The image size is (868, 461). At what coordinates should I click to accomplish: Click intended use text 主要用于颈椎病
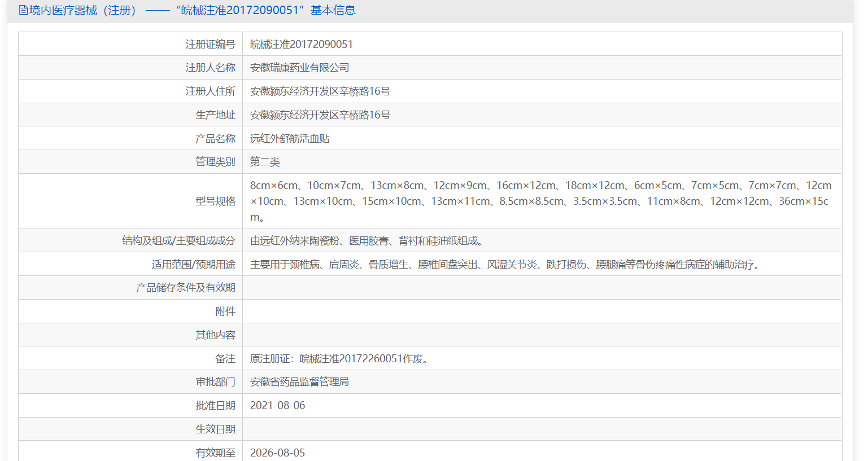pyautogui.click(x=285, y=265)
